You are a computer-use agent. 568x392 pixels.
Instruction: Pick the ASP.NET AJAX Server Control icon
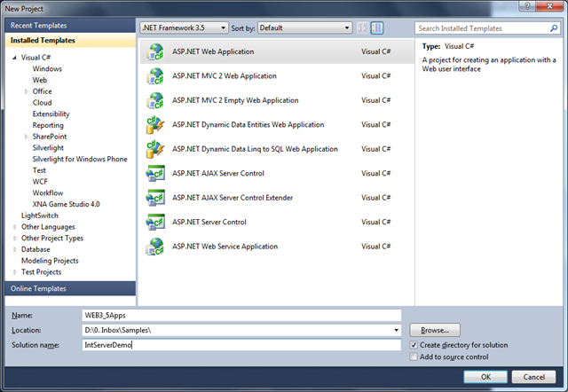coord(155,173)
